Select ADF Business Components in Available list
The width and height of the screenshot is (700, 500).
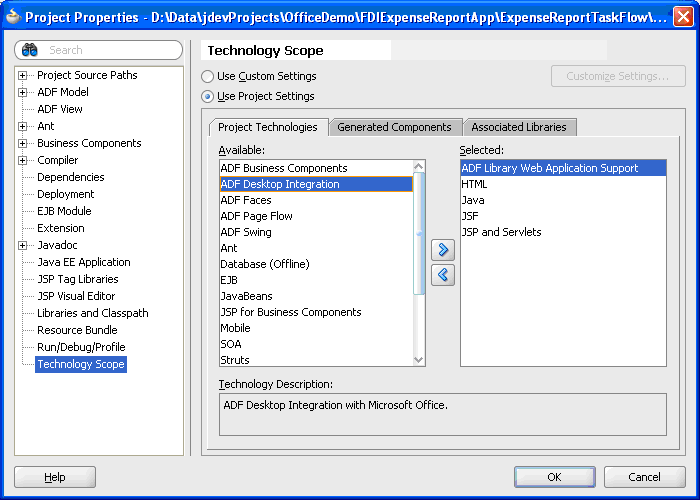click(x=317, y=168)
